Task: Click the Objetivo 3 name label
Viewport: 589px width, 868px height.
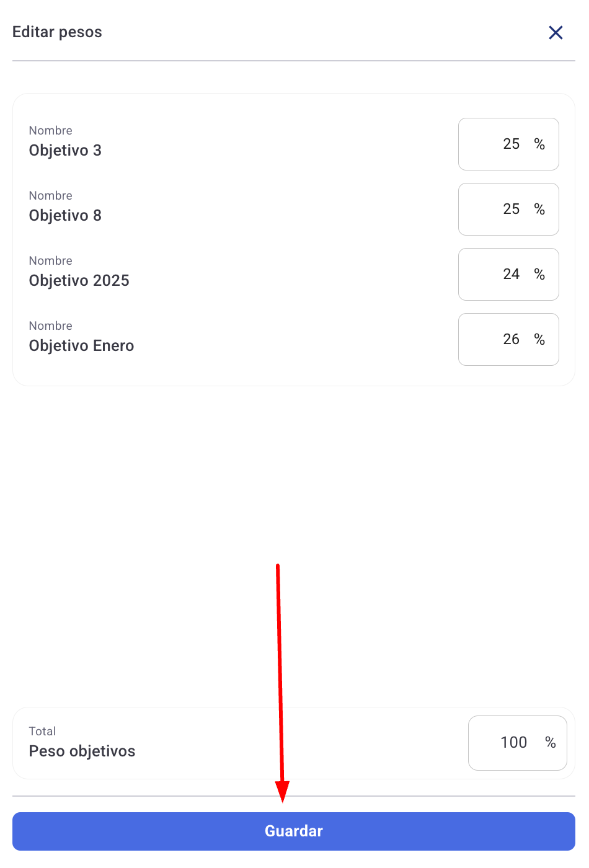Action: pos(65,151)
